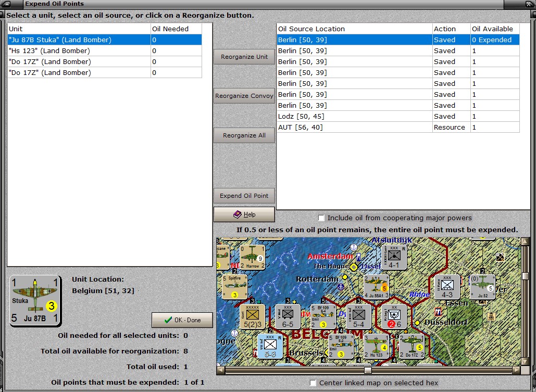The height and width of the screenshot is (392, 536).
Task: Click the Unit column header
Action: point(79,29)
